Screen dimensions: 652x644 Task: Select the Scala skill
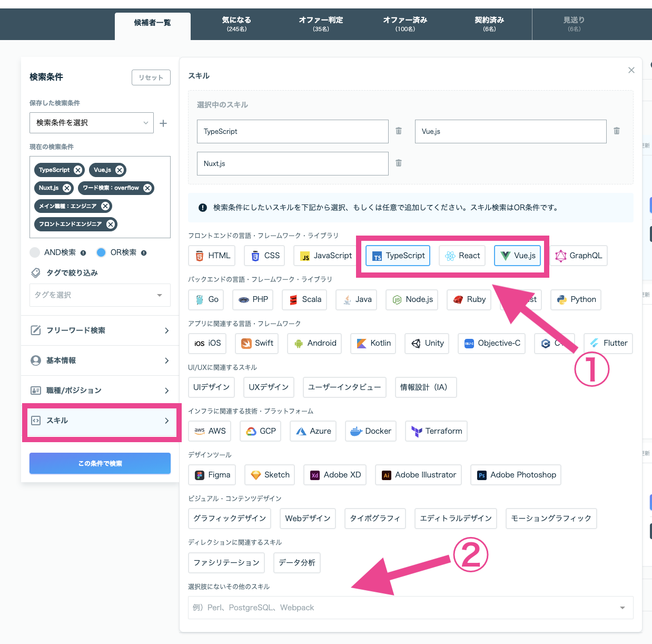[x=304, y=299]
